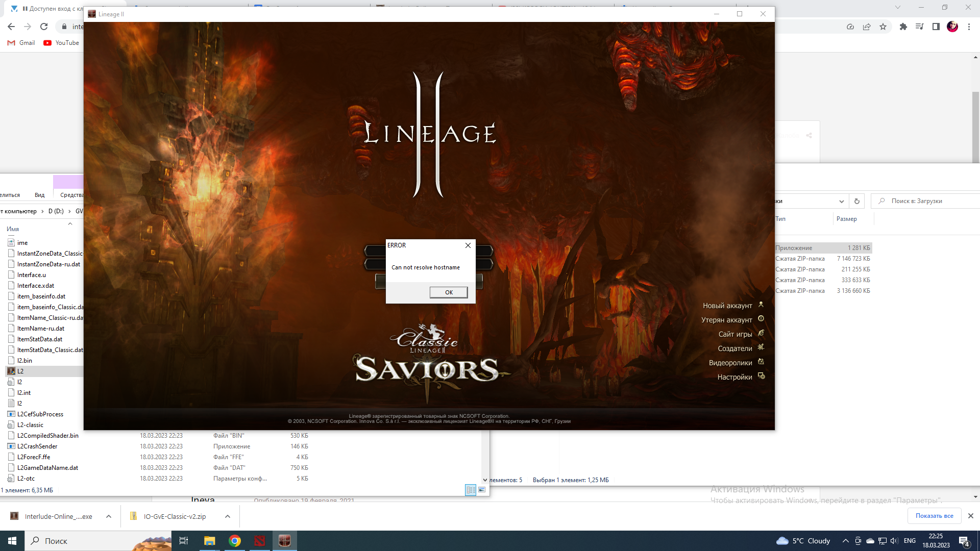Open IO-GvE-Classic-v2.zip download options chevron
980x551 pixels.
228,516
